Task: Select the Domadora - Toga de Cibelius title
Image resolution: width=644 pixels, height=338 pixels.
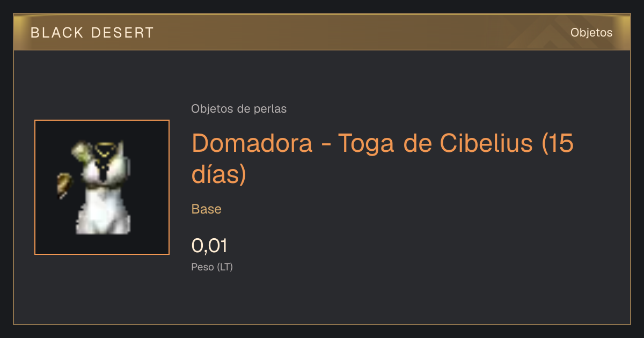Action: (383, 158)
